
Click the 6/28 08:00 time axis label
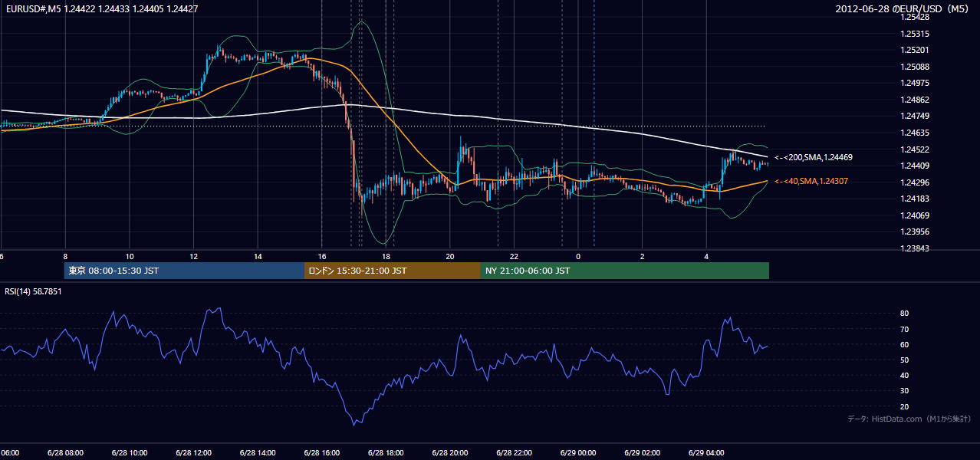65,452
